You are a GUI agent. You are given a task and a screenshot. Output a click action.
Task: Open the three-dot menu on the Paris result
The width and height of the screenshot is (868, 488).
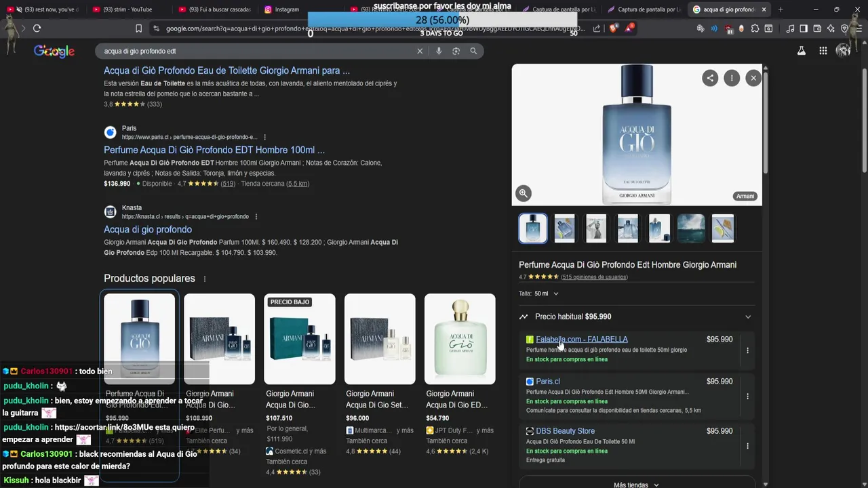(x=265, y=137)
